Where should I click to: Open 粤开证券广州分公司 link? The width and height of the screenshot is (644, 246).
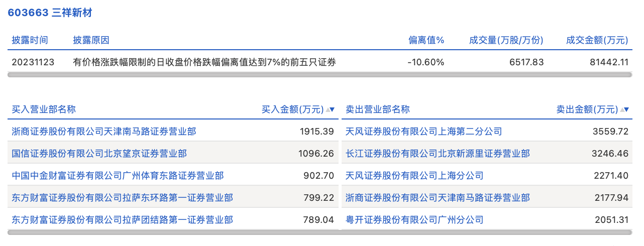point(414,220)
